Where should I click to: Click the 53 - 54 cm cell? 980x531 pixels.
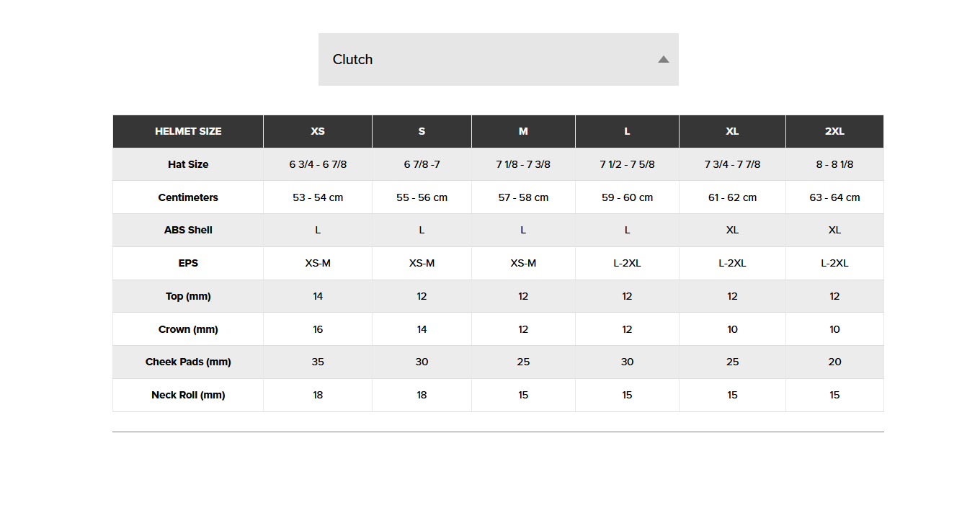[x=318, y=197]
